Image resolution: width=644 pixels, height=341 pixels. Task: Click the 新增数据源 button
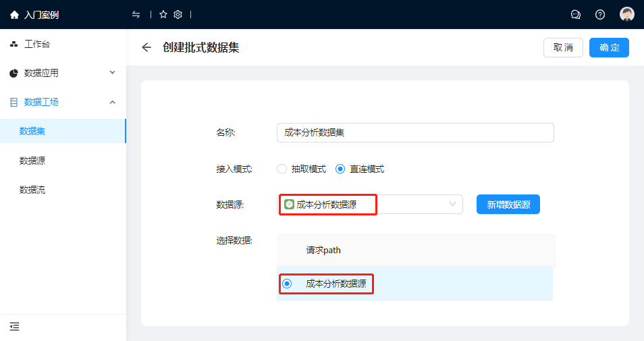(508, 205)
